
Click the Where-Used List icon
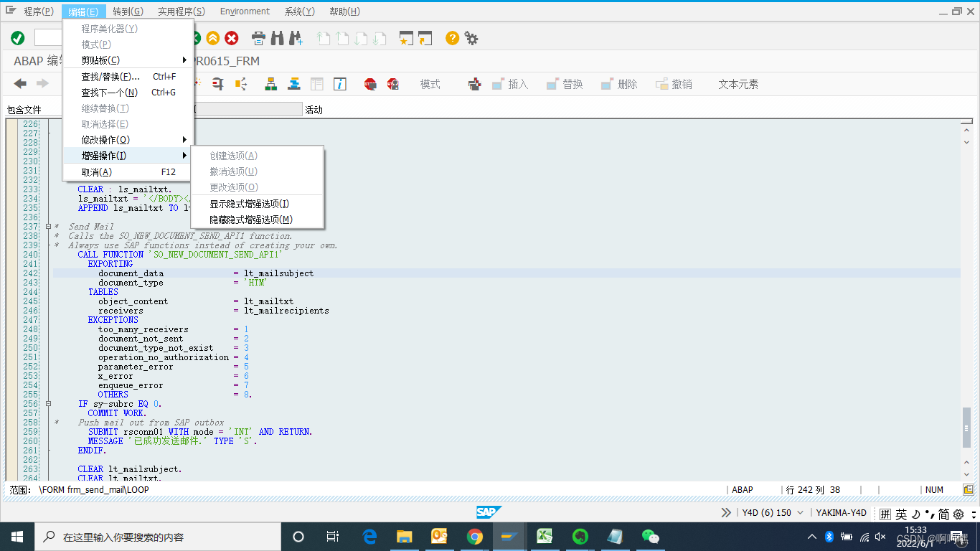(x=240, y=84)
